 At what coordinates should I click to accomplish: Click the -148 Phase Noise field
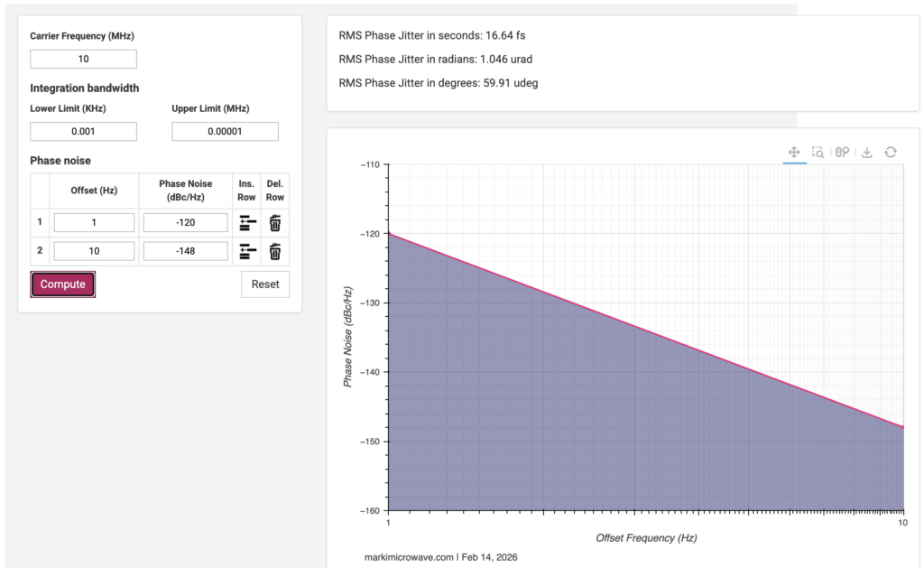click(x=185, y=251)
